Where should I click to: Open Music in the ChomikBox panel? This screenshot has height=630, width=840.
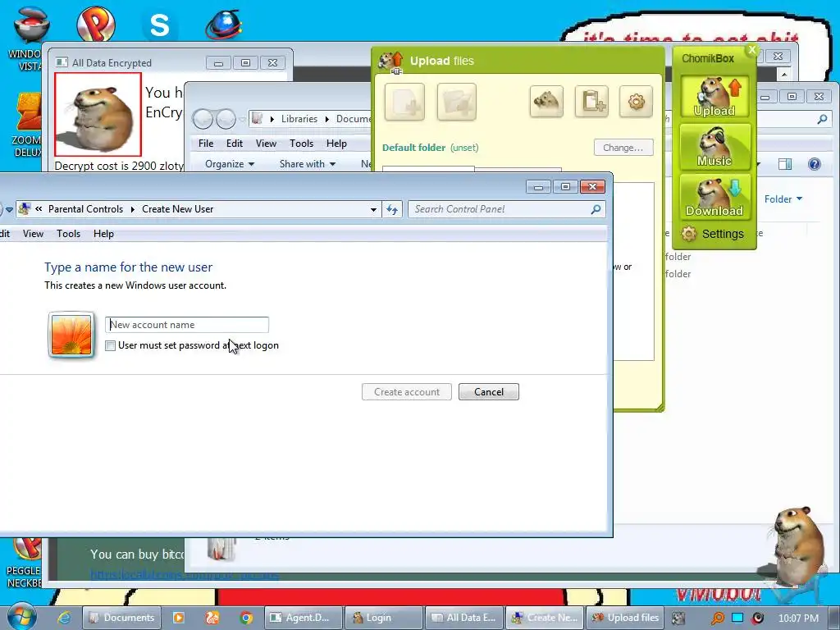pyautogui.click(x=714, y=147)
